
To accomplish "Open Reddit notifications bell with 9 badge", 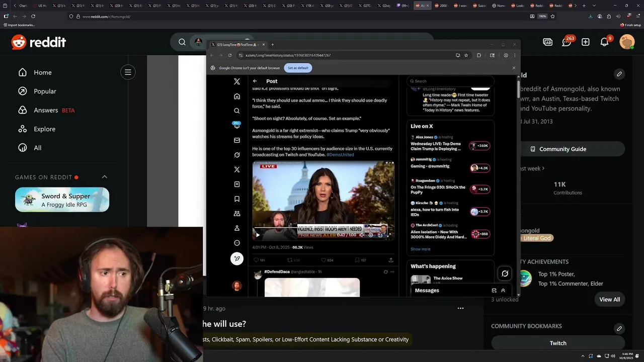I will 605,42.
